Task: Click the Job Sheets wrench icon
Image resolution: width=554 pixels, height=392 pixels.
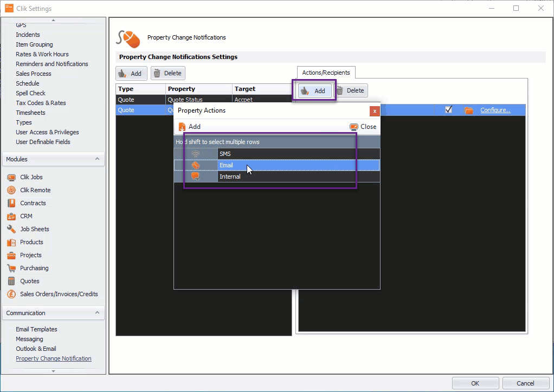Action: coord(11,229)
